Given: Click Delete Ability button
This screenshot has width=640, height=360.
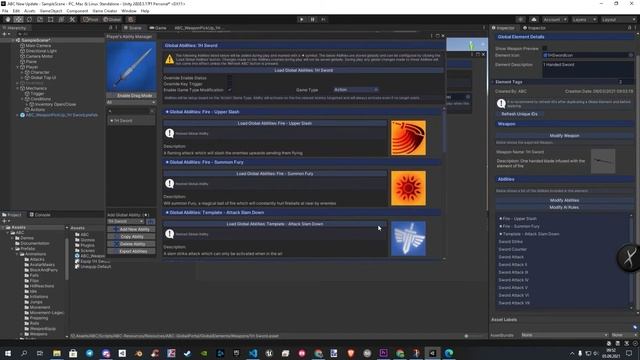Looking at the screenshot, I should [131, 244].
